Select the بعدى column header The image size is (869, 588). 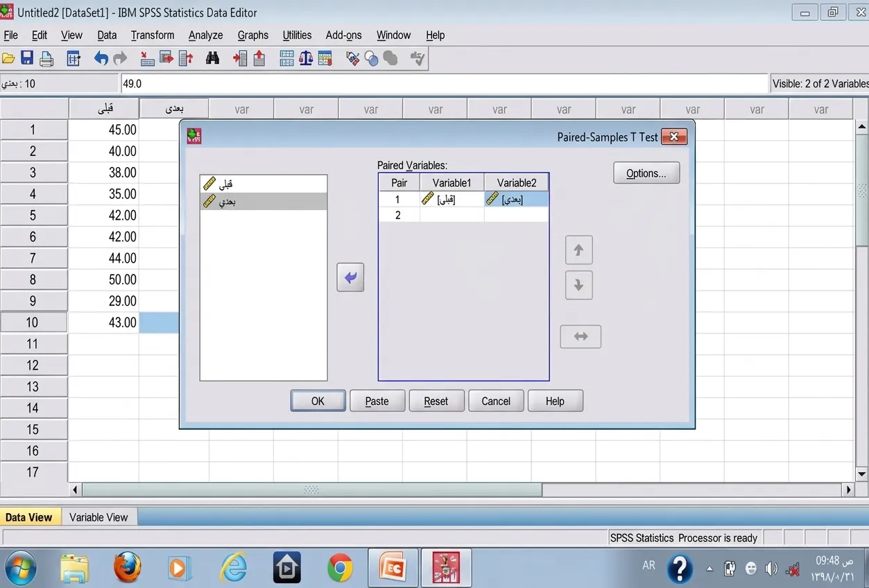tap(173, 109)
